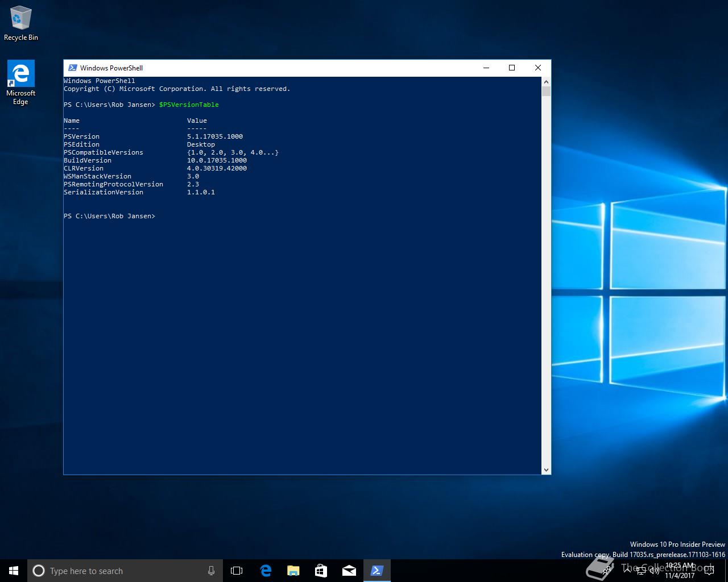Click the value 1.1.0.1

point(201,192)
